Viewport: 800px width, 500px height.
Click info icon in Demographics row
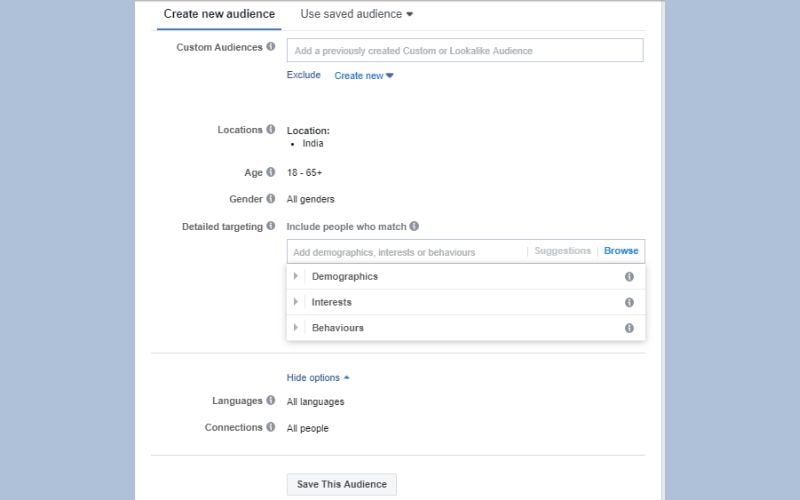[629, 277]
